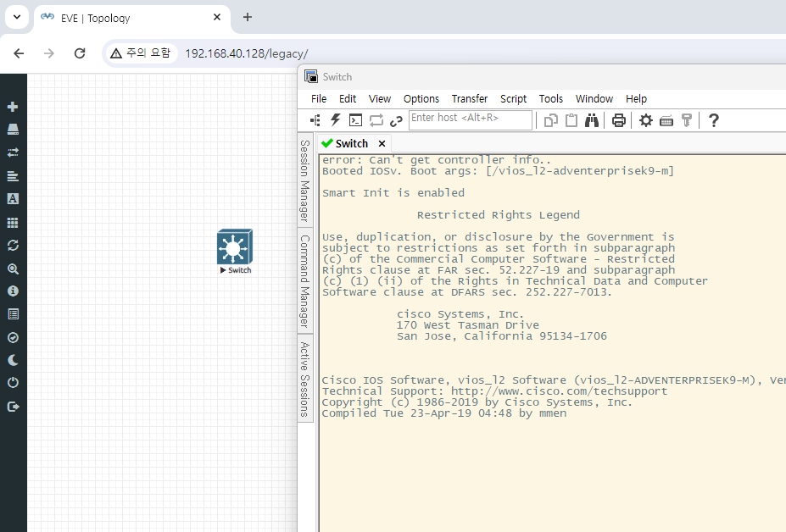Click the Disconnect chain-link icon
This screenshot has width=786, height=532.
tap(397, 121)
